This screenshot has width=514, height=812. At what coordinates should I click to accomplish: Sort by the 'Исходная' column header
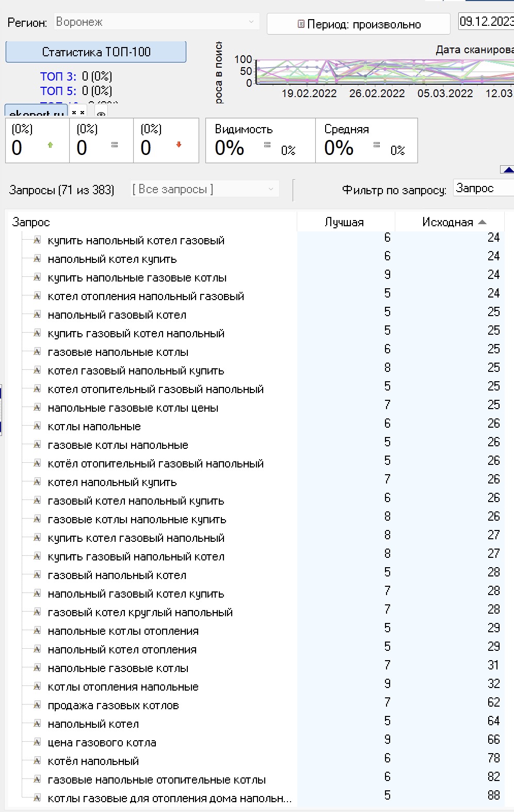[x=448, y=222]
